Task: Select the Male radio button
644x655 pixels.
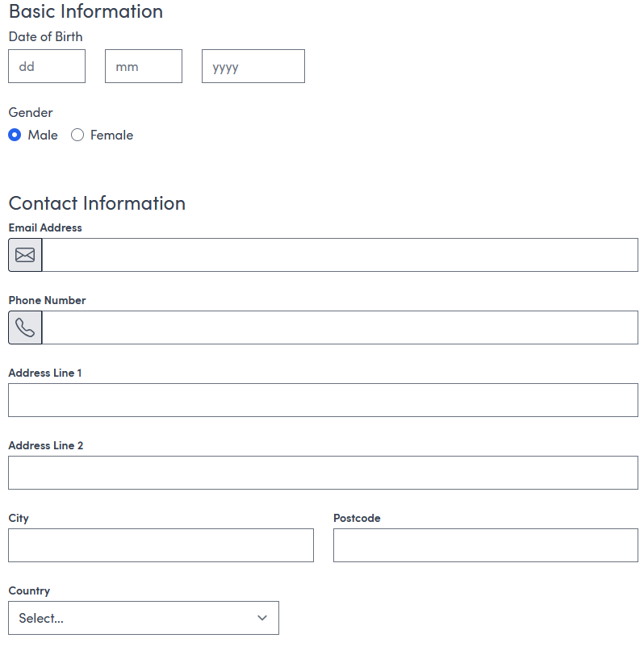Action: coord(15,135)
